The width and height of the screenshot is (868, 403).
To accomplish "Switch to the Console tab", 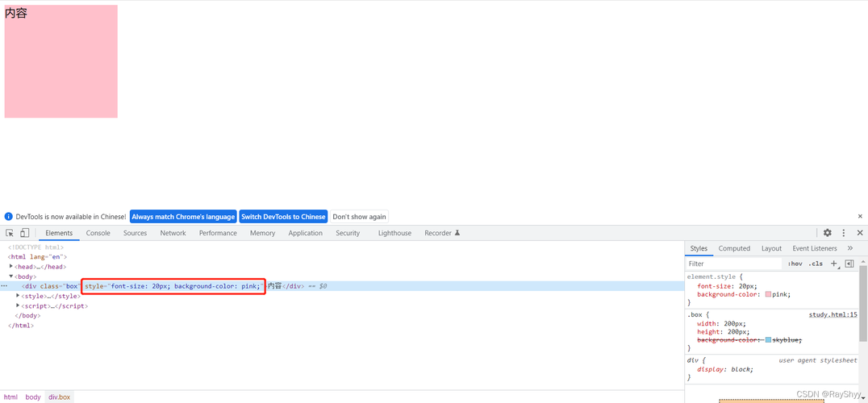I will 98,233.
